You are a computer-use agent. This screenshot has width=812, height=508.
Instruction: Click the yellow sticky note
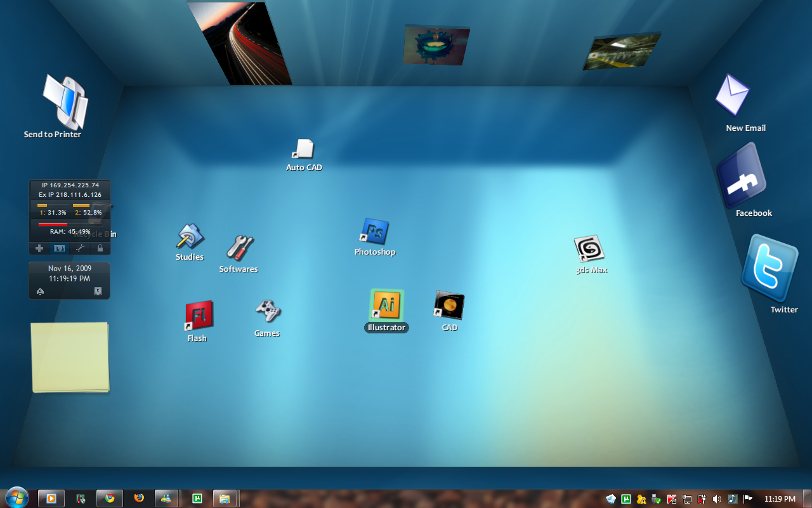(70, 358)
